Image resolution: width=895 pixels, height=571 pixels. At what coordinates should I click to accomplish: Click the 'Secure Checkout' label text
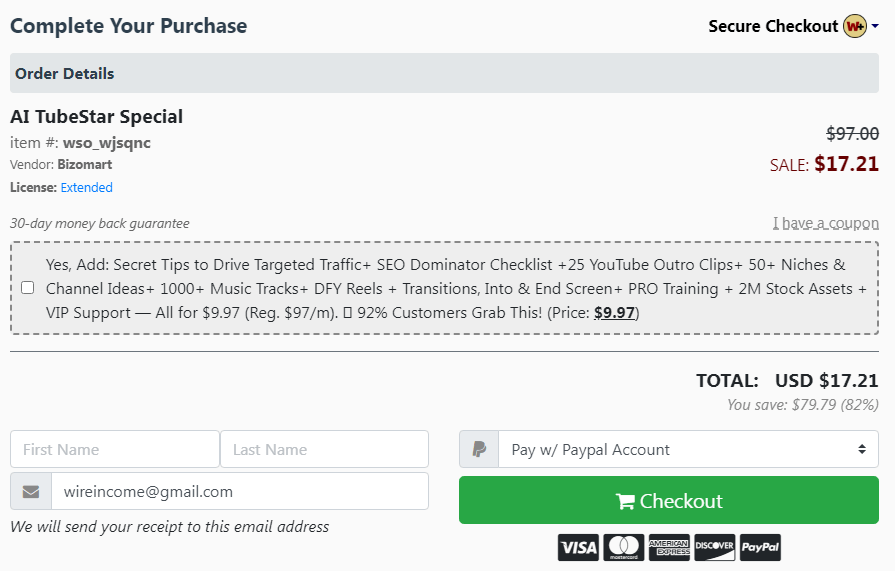tap(773, 26)
